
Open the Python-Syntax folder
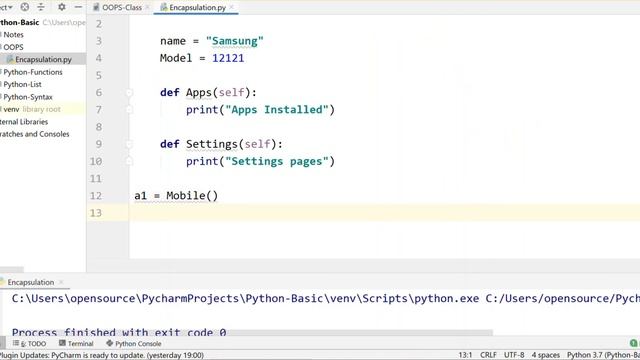click(x=28, y=97)
